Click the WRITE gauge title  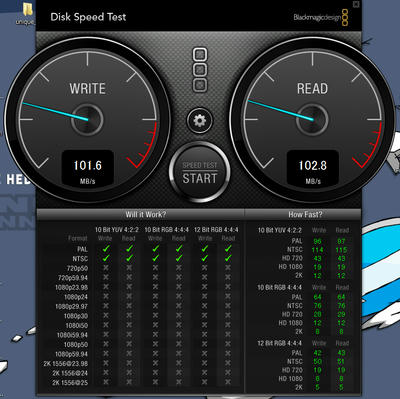88,88
